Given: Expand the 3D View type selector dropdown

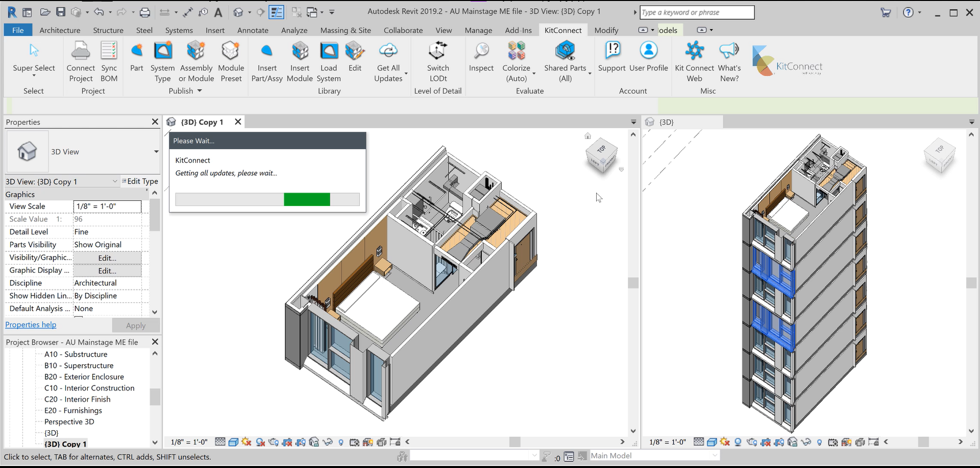Looking at the screenshot, I should [156, 152].
